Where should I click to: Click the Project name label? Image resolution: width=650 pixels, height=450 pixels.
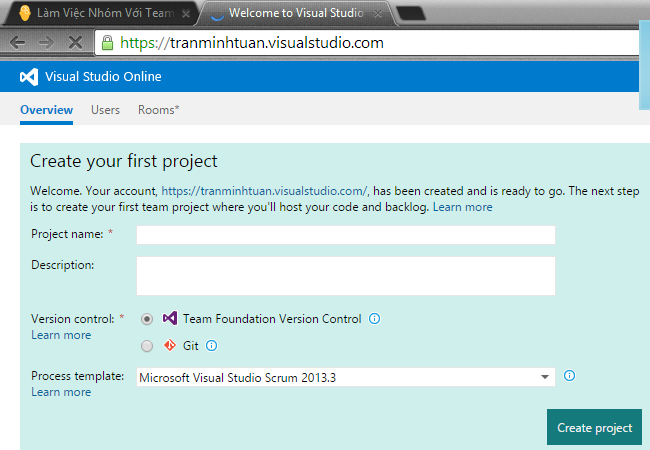67,234
